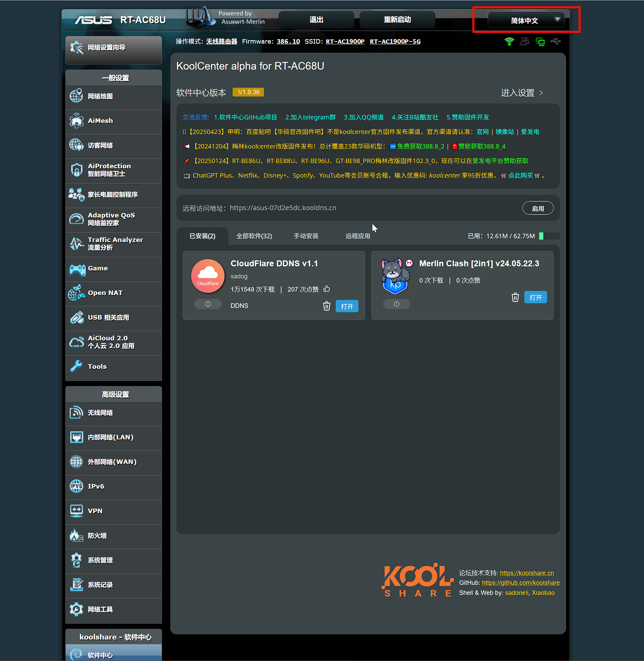This screenshot has height=661, width=644.
Task: Click the green network status icon
Action: tap(540, 42)
